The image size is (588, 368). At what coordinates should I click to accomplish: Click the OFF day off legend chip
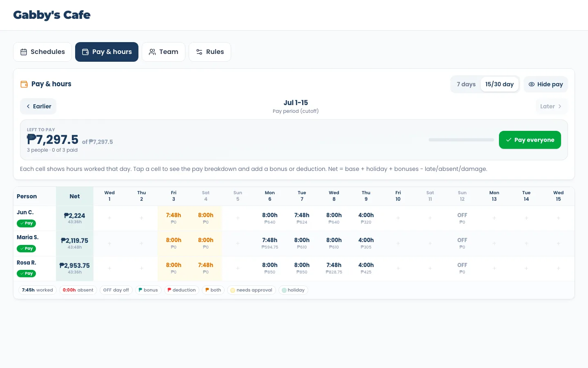click(x=116, y=290)
